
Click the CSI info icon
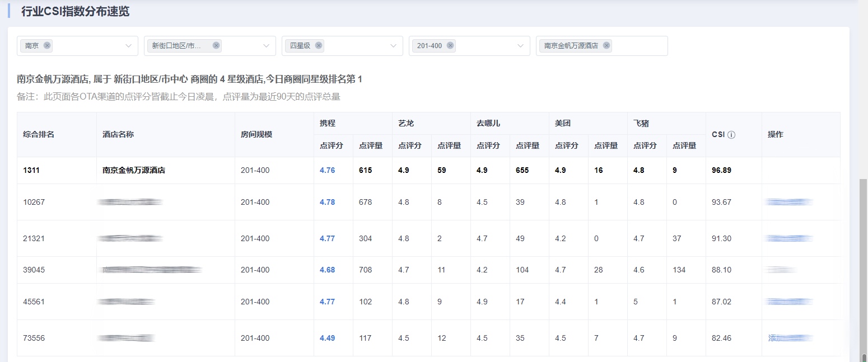(731, 135)
